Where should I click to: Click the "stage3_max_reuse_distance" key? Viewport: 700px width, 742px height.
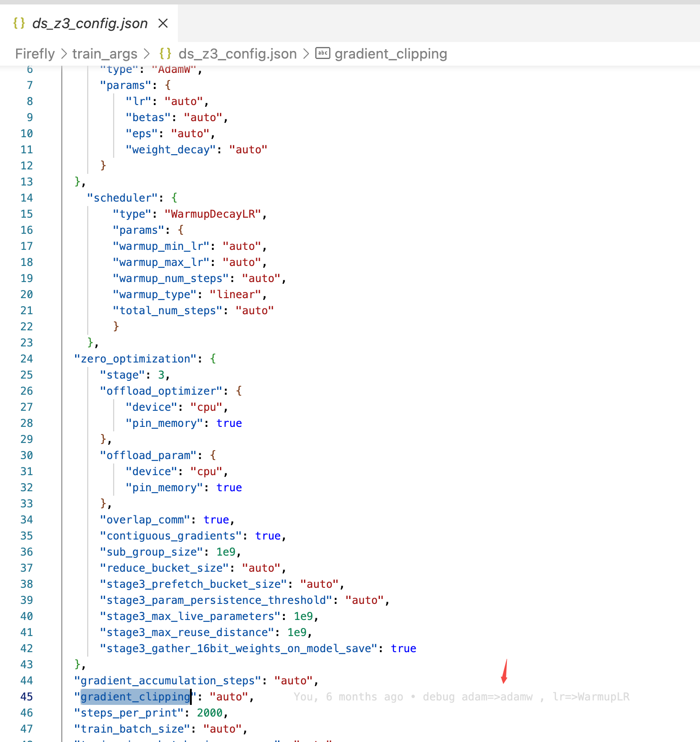coord(187,632)
